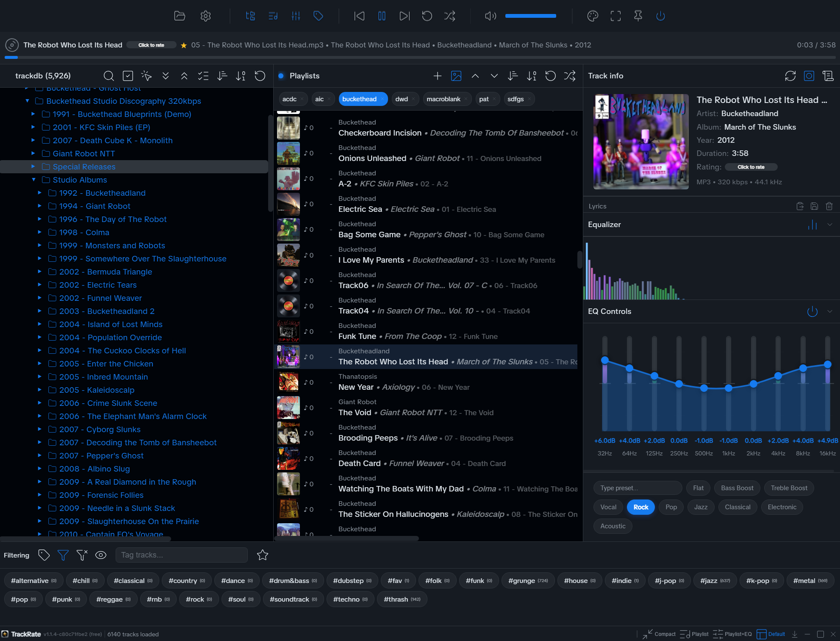Toggle the pin always-on-top icon
Viewport: 840px width, 641px height.
[x=638, y=16]
